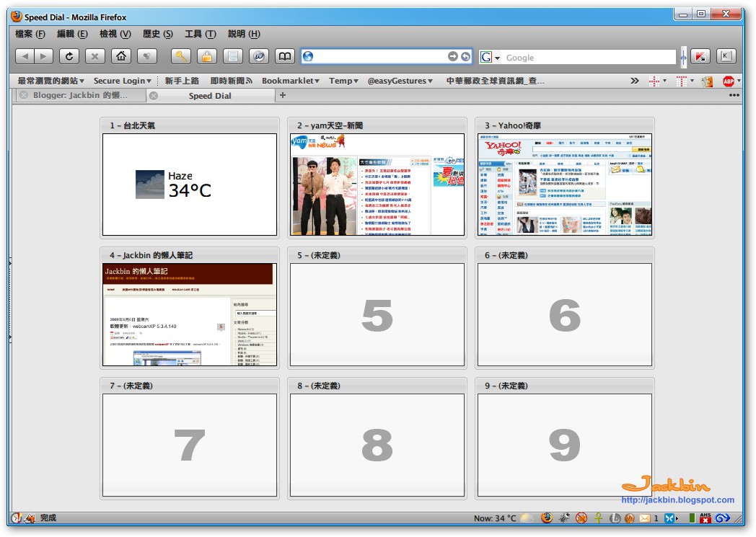This screenshot has width=756, height=537.
Task: Click the yellow key icon in the toolbar
Action: point(180,56)
